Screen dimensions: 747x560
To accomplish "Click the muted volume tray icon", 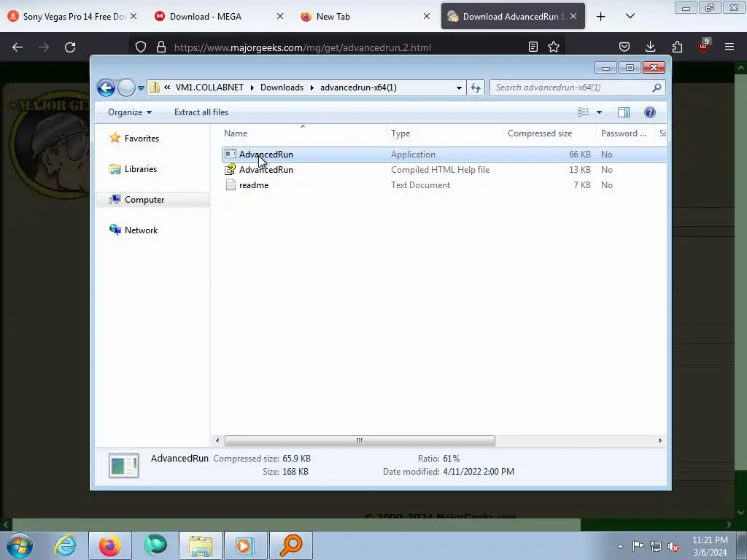I will (673, 547).
